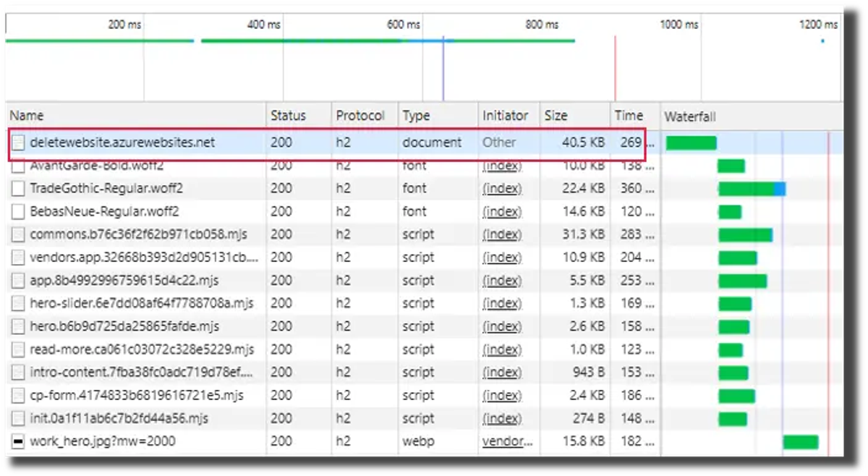This screenshot has height=476, width=868.
Task: Click the Waterfall column header
Action: 752,116
